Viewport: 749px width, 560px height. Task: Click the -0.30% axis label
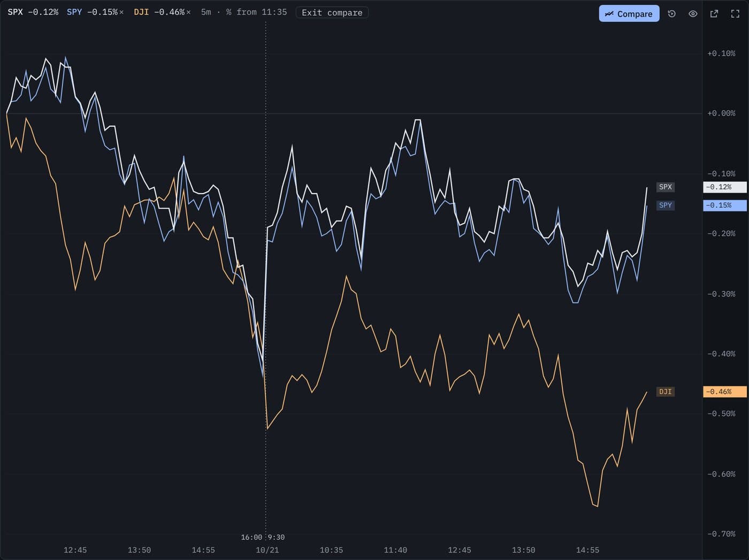[x=721, y=294]
